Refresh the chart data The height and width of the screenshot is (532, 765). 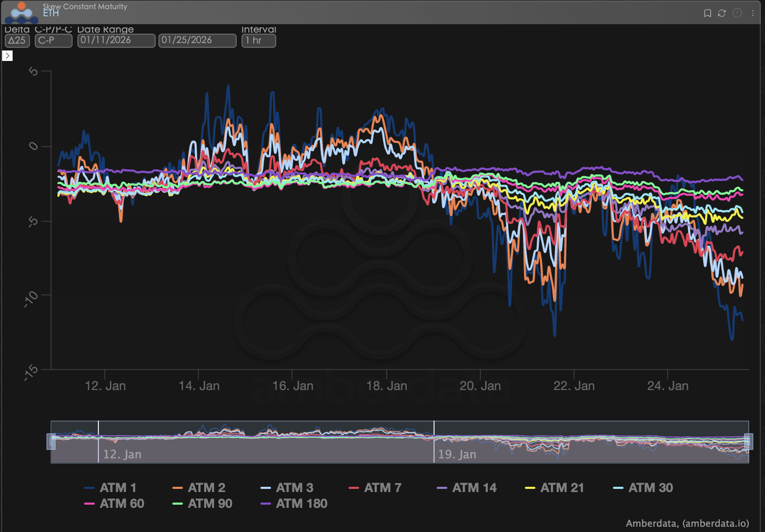click(722, 13)
